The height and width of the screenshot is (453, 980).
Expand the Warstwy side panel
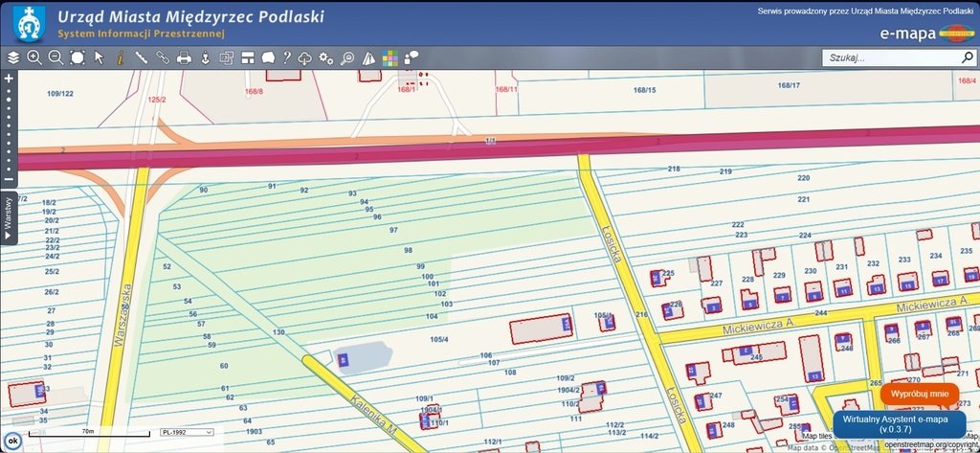9,218
